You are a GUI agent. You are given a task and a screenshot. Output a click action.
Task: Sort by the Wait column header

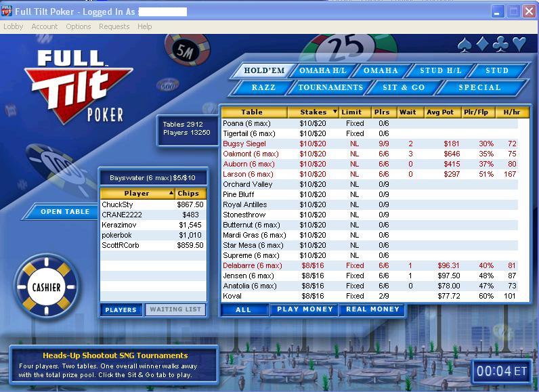coord(410,112)
